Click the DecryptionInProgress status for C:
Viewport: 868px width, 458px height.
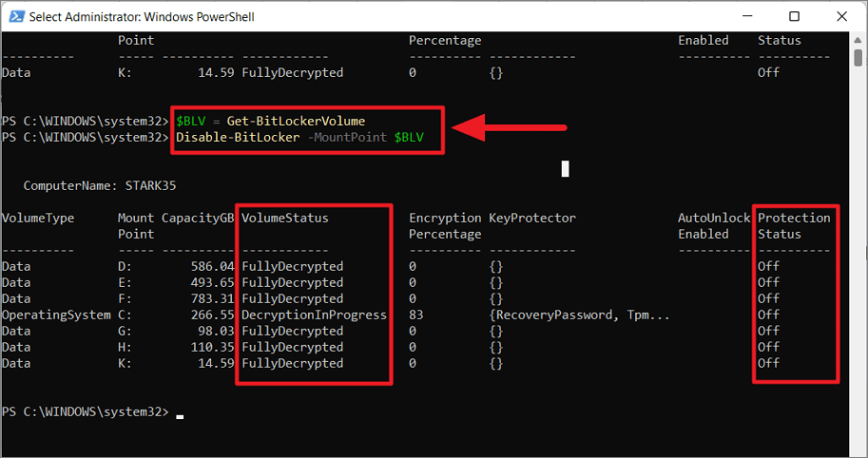click(x=314, y=315)
